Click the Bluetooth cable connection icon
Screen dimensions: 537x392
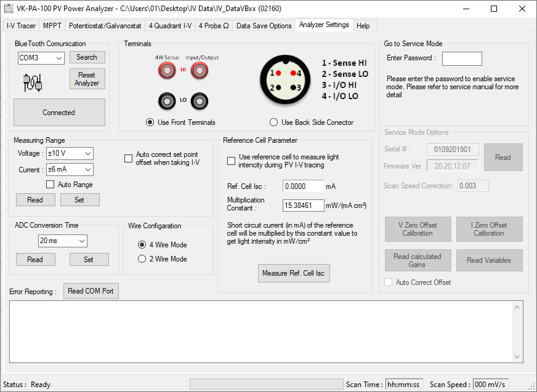tap(33, 82)
